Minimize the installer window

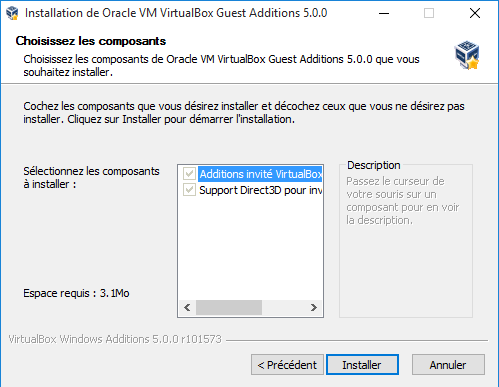coord(384,13)
